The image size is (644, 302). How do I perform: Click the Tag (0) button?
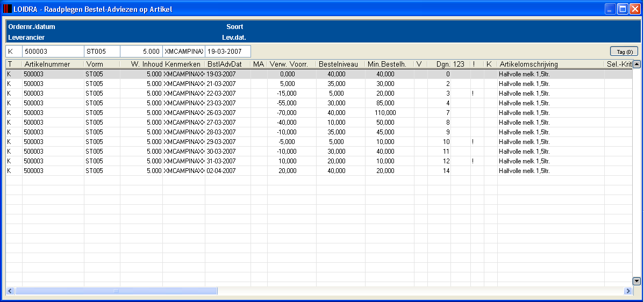point(624,51)
